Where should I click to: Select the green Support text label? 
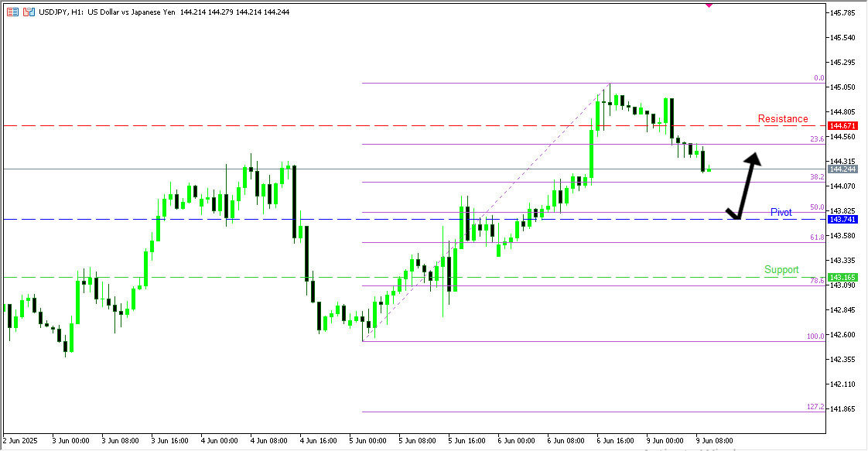pyautogui.click(x=781, y=270)
